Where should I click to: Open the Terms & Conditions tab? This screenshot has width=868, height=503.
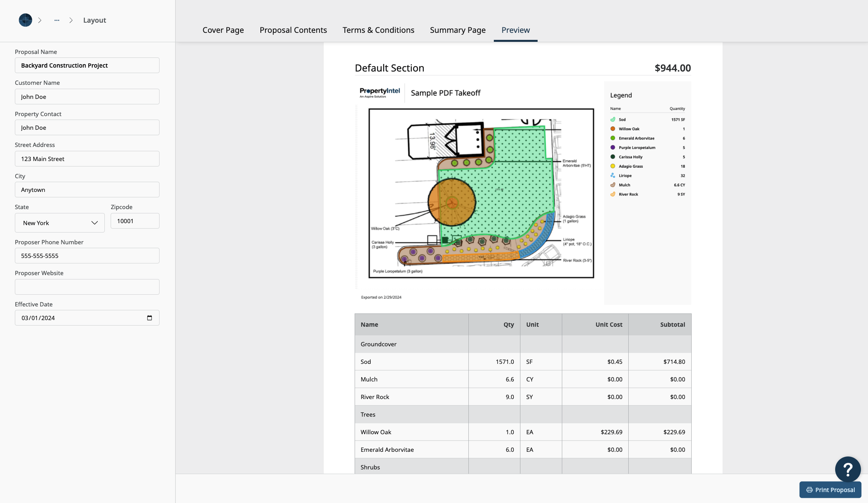coord(378,30)
